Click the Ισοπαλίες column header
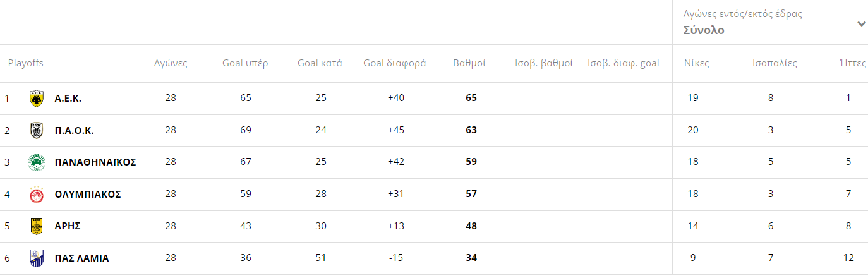Image resolution: width=868 pixels, height=278 pixels. [x=775, y=63]
